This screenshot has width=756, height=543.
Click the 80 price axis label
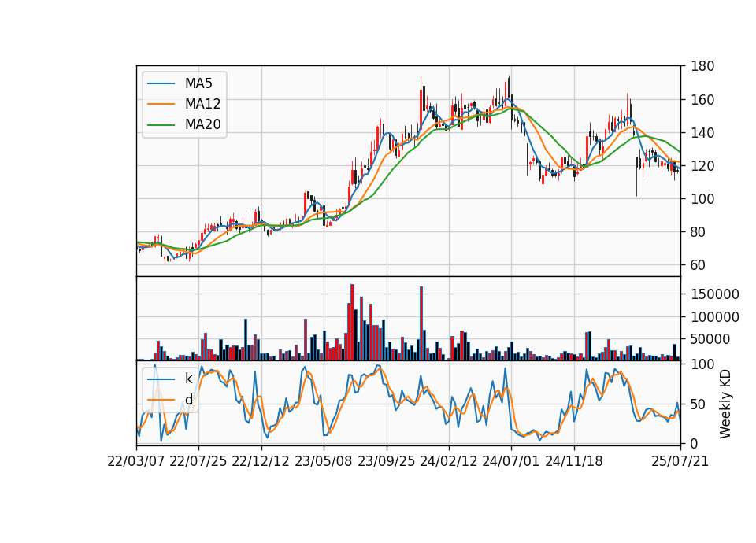(699, 232)
